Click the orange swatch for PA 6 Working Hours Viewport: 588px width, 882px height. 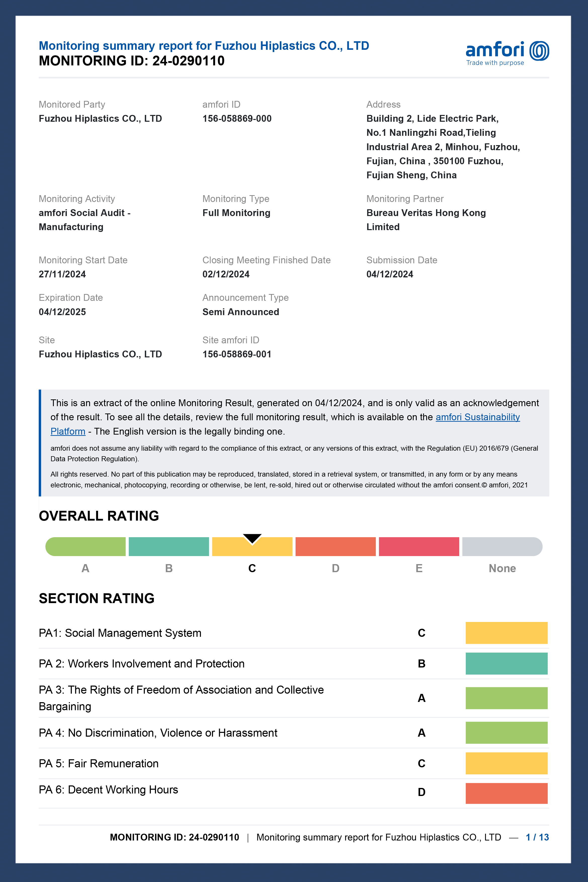tap(507, 793)
